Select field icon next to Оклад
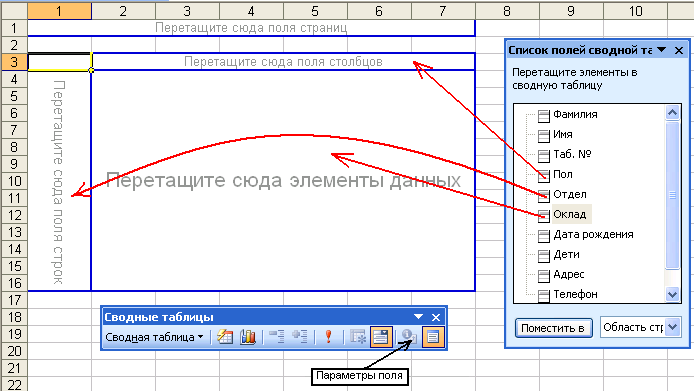Screen dimensions: 694x391 (x=544, y=216)
